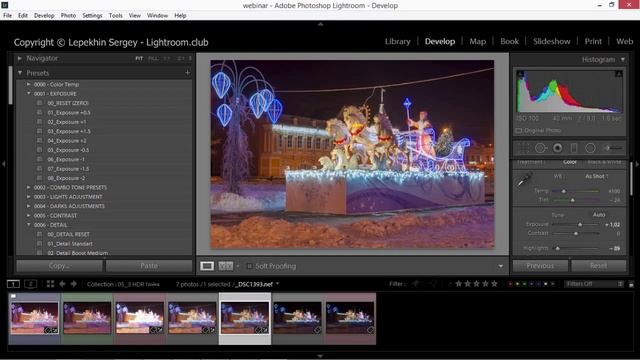Select second window display button 2

(x=31, y=284)
